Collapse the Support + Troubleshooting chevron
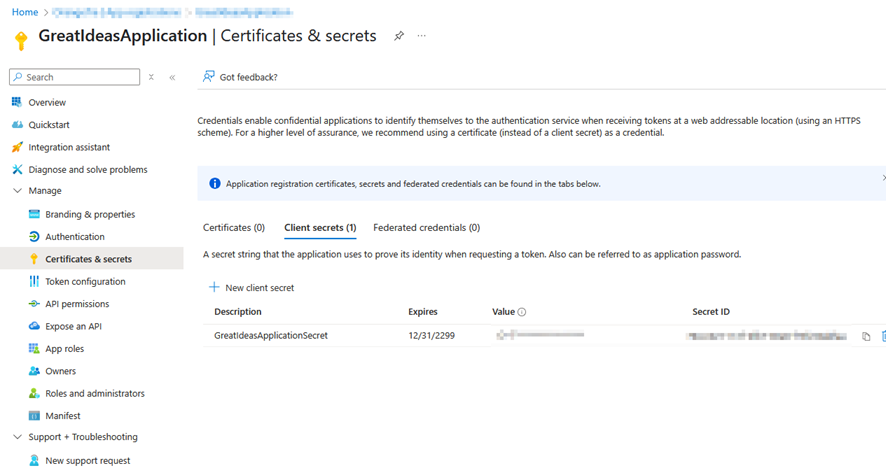 coord(18,437)
